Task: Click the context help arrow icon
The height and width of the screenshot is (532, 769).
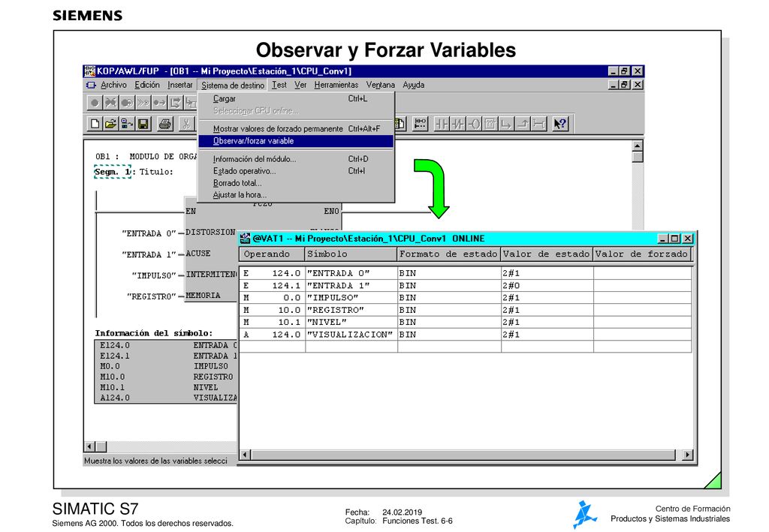Action: click(x=560, y=124)
